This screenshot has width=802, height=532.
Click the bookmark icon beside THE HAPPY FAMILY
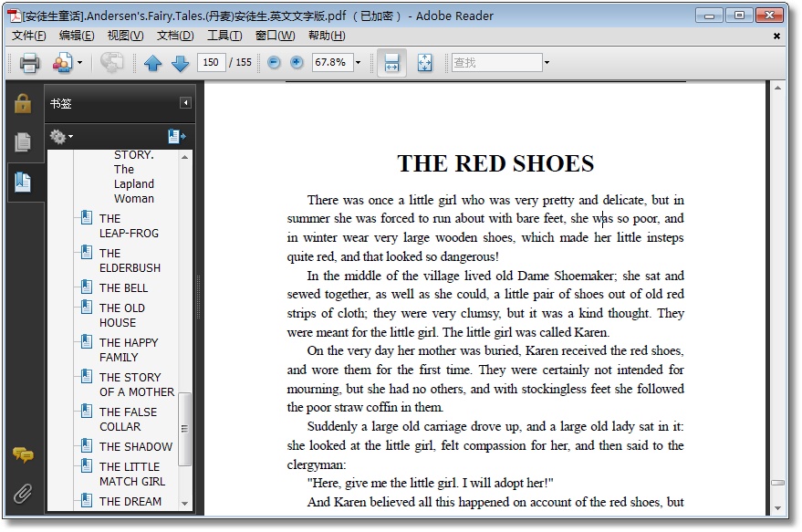(x=87, y=341)
